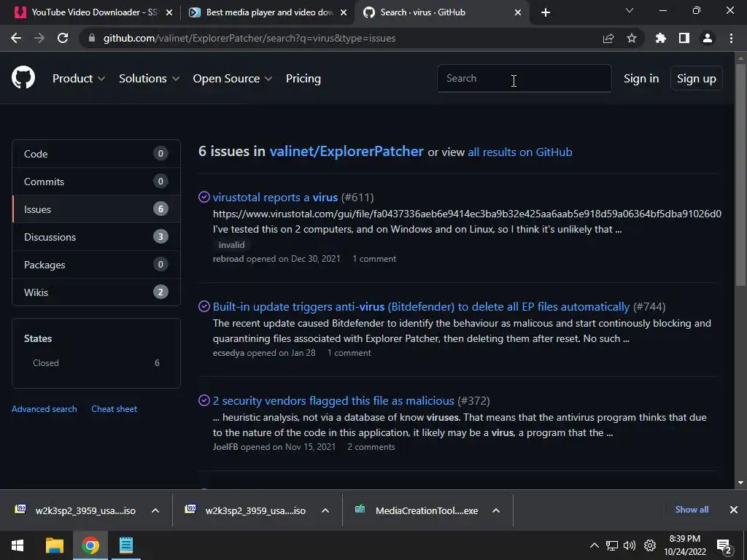Open issue 'virustotal reports a virus'
This screenshot has width=747, height=560.
pos(275,197)
